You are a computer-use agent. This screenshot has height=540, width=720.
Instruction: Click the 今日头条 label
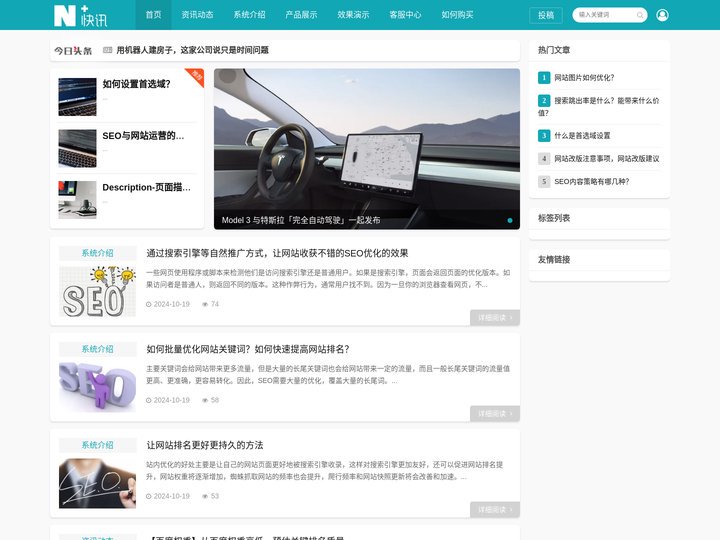click(x=73, y=51)
